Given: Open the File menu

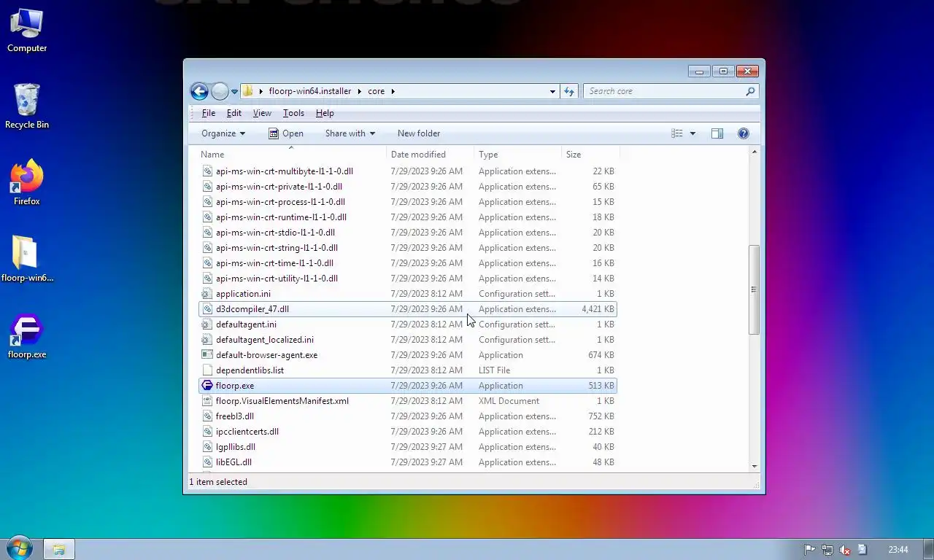Looking at the screenshot, I should tap(209, 113).
